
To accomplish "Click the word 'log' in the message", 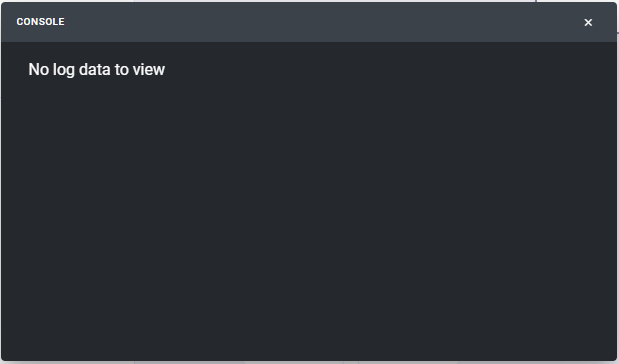I will pyautogui.click(x=64, y=70).
